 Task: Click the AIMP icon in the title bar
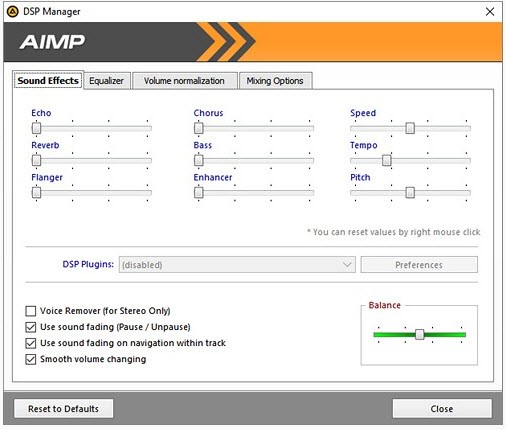click(x=13, y=12)
